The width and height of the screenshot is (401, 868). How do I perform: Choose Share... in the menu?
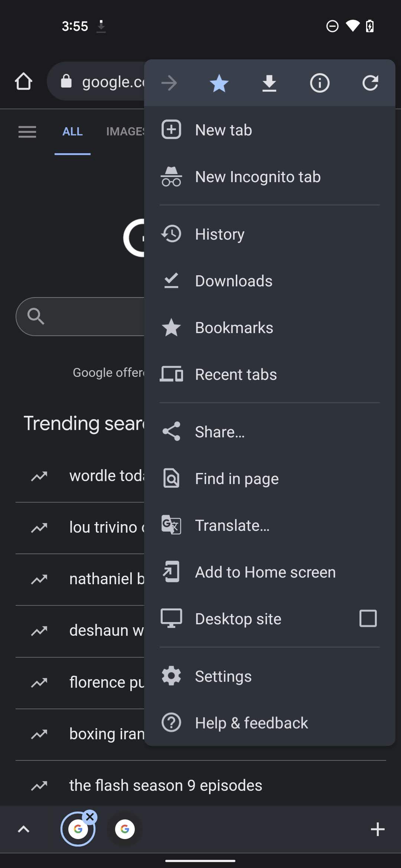(270, 432)
